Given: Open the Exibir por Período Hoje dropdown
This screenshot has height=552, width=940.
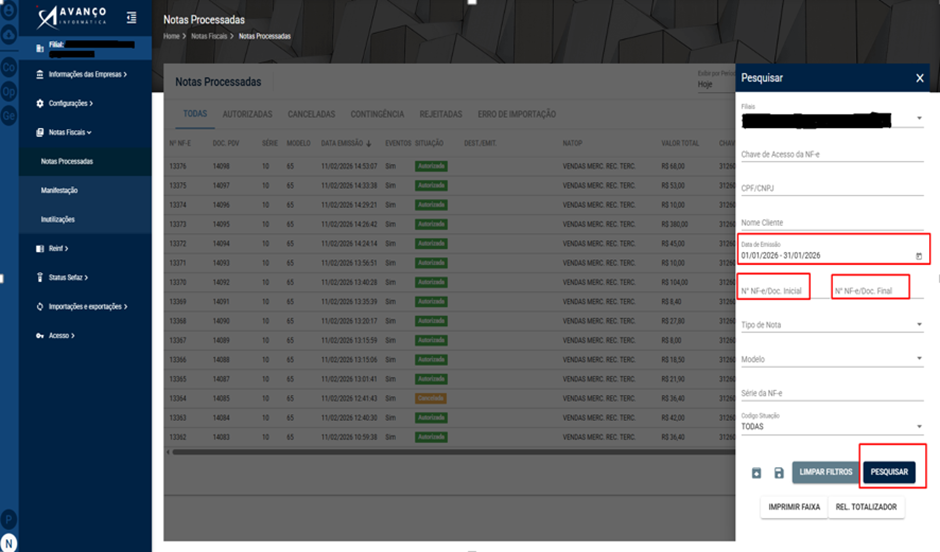Looking at the screenshot, I should (716, 85).
